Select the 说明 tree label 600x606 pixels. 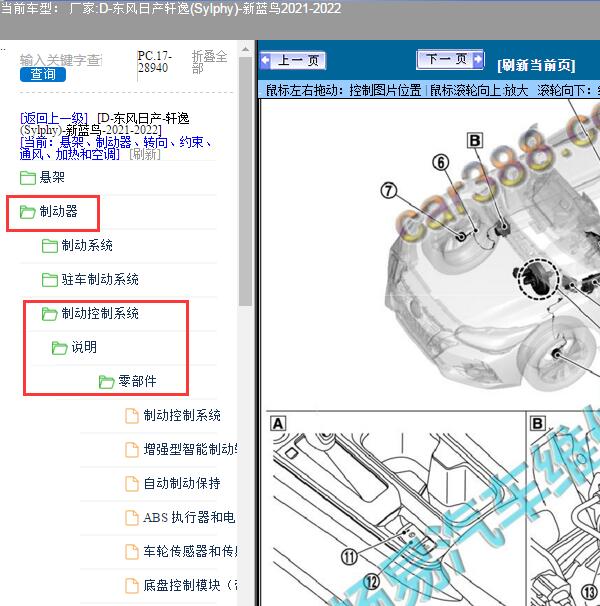click(x=84, y=347)
